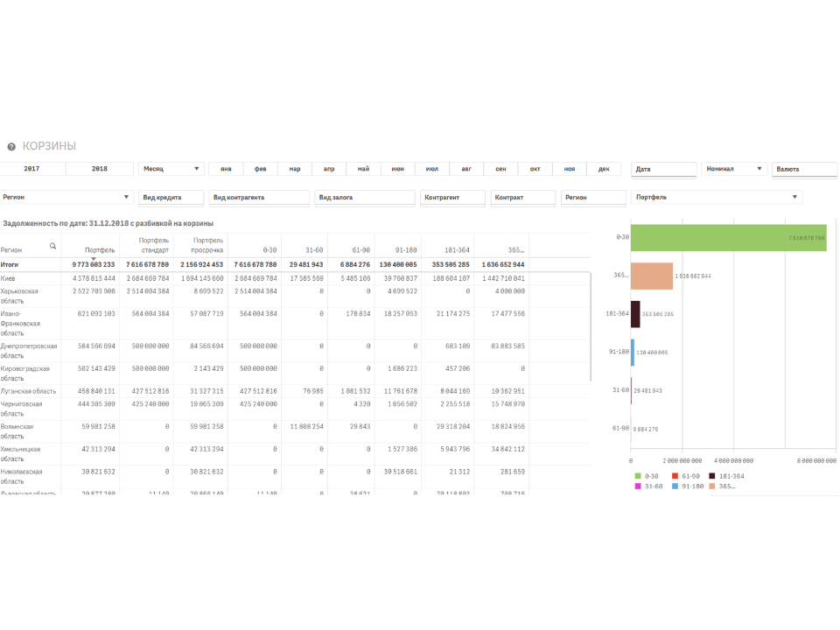840x630 pixels.
Task: Click the Дата input field
Action: point(663,169)
